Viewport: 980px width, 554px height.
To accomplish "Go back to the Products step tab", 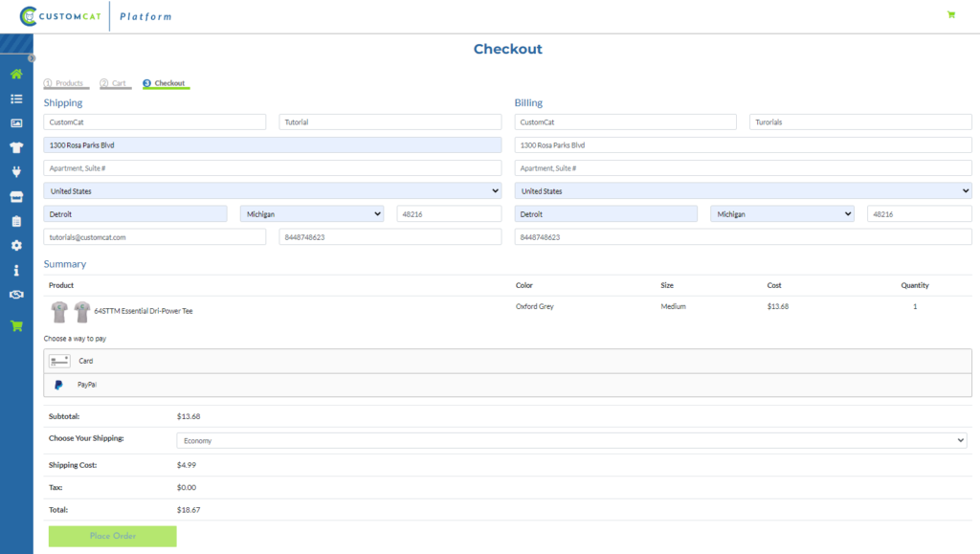I will [65, 82].
